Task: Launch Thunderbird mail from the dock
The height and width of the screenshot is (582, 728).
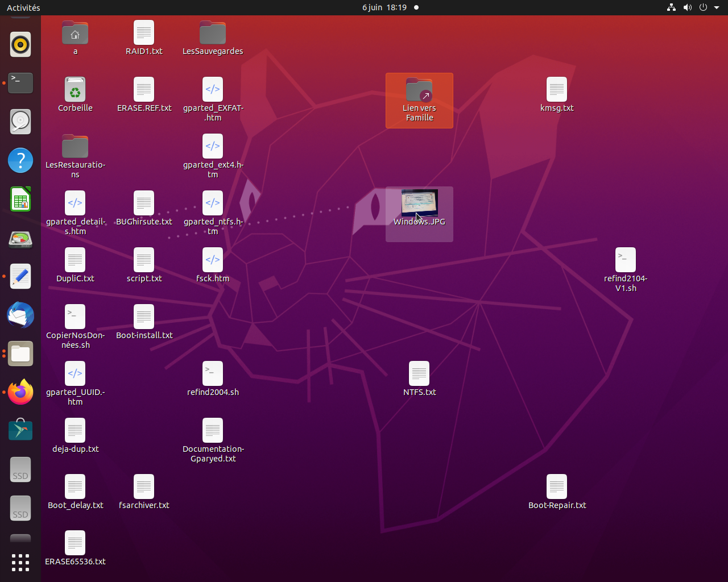Action: (x=20, y=315)
